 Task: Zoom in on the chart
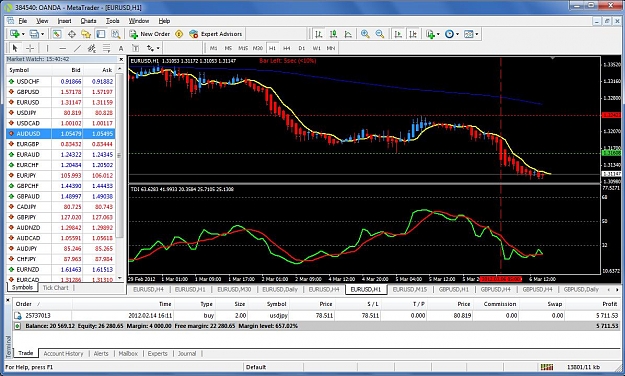[x=365, y=34]
